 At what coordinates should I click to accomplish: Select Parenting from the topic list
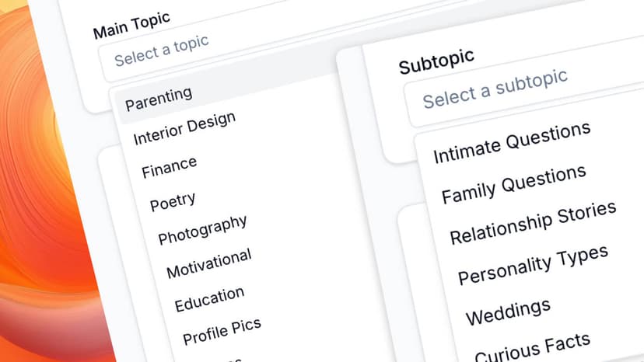pos(159,98)
